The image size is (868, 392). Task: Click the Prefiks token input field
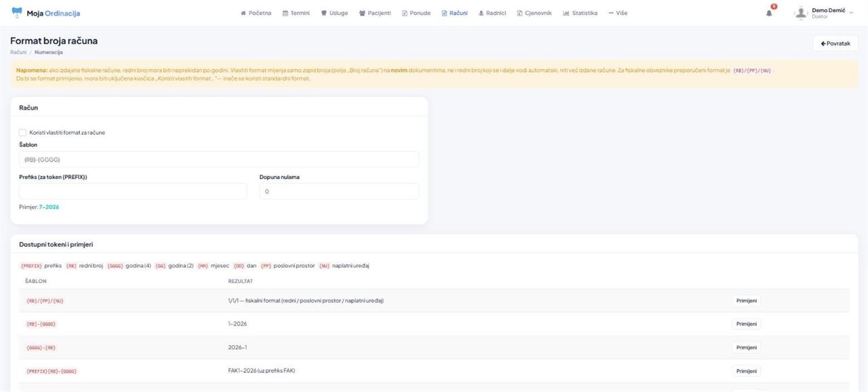click(x=133, y=191)
